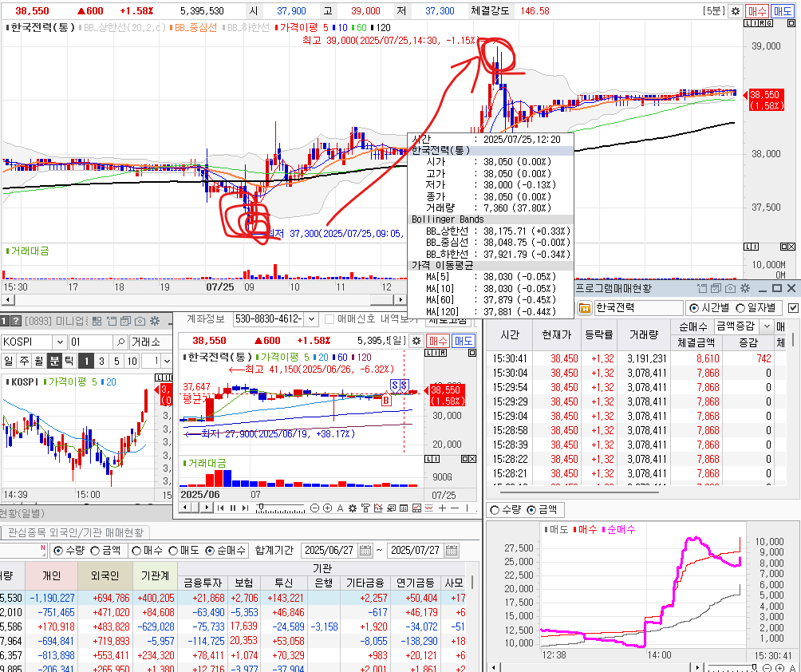Viewport: 801px width, 672px height.
Task: Click the help question mark icon in mini window
Action: [x=16, y=321]
